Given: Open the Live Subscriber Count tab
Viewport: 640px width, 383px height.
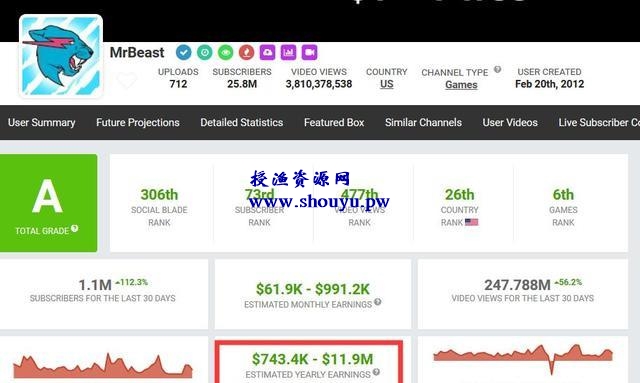Looking at the screenshot, I should 599,122.
